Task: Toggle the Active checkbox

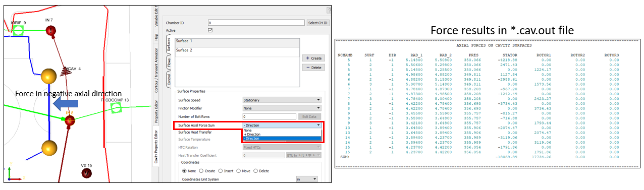Action: pyautogui.click(x=210, y=30)
